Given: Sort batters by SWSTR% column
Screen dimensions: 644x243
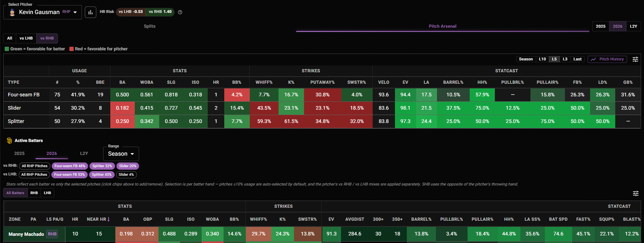Looking at the screenshot, I should pos(307,219).
